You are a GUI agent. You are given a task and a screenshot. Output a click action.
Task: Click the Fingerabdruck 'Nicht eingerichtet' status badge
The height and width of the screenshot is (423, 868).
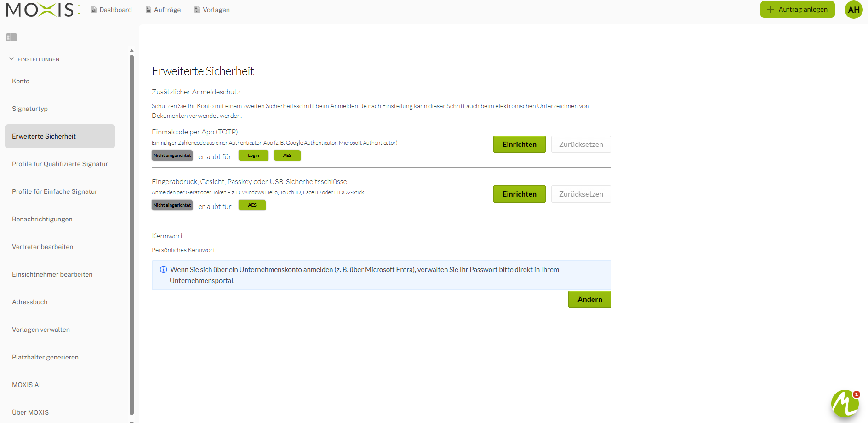point(172,205)
